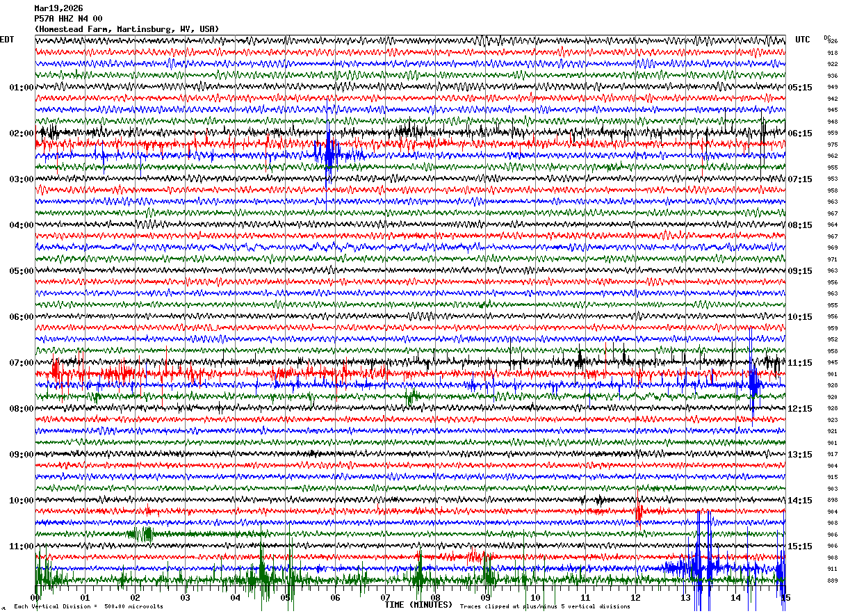This screenshot has width=841, height=616.
Task: Select the 08:00 EDT time label
Action: coord(22,409)
